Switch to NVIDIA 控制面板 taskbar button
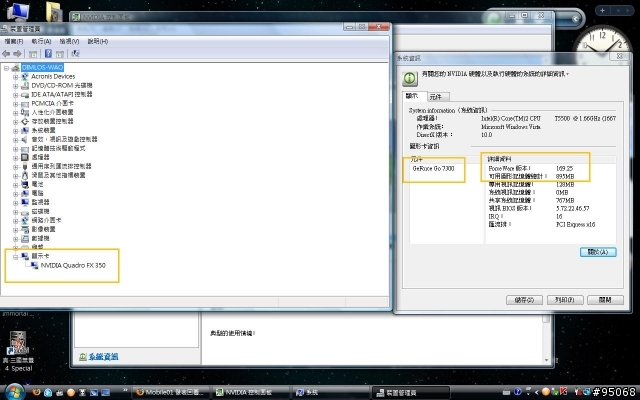Image resolution: width=640 pixels, height=400 pixels. pos(251,393)
